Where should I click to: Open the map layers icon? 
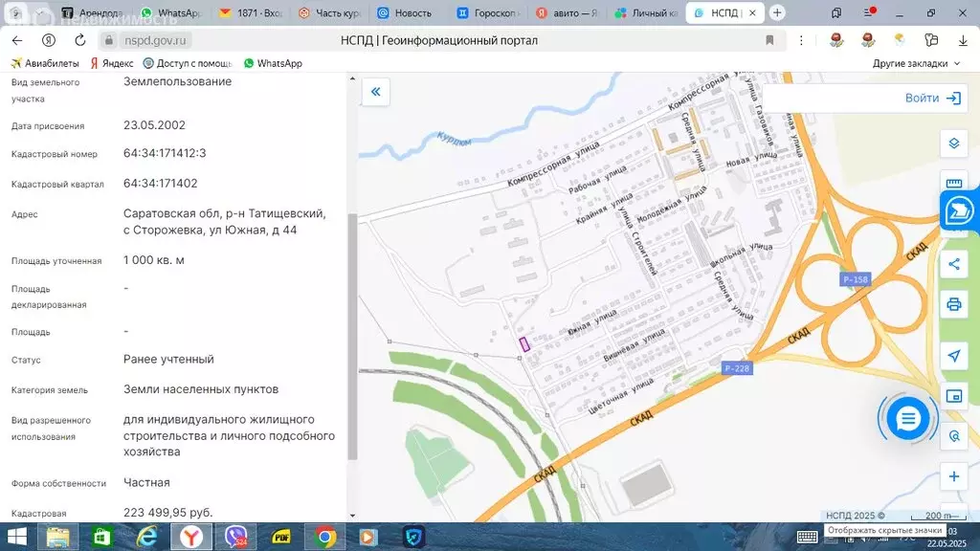click(954, 143)
